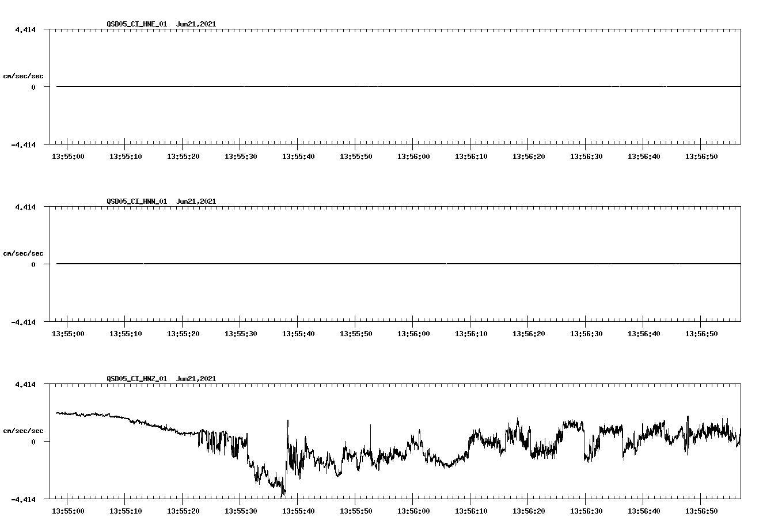The height and width of the screenshot is (532, 782).
Task: Click 13:55:20 time label under HNE plot
Action: pos(183,157)
